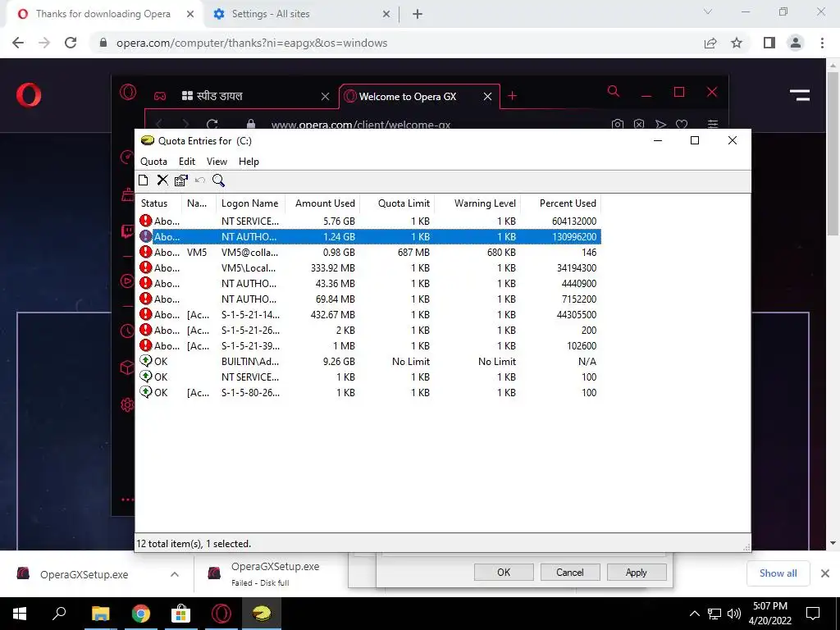
Task: Click Show all downloads
Action: tap(778, 573)
